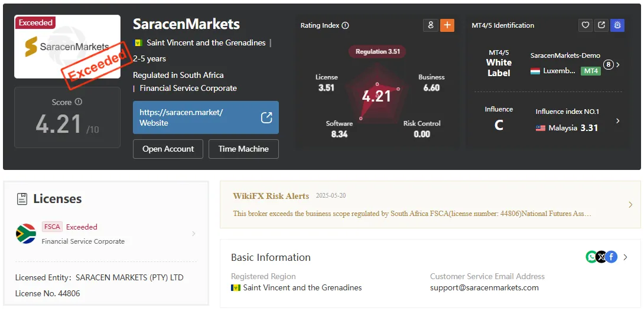
Task: Click the '2-5 years' text
Action: (149, 58)
